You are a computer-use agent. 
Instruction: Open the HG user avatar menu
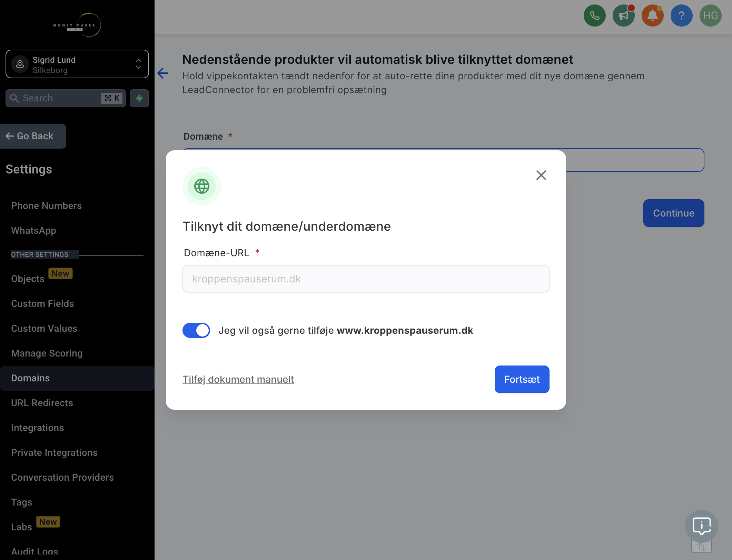pyautogui.click(x=710, y=16)
